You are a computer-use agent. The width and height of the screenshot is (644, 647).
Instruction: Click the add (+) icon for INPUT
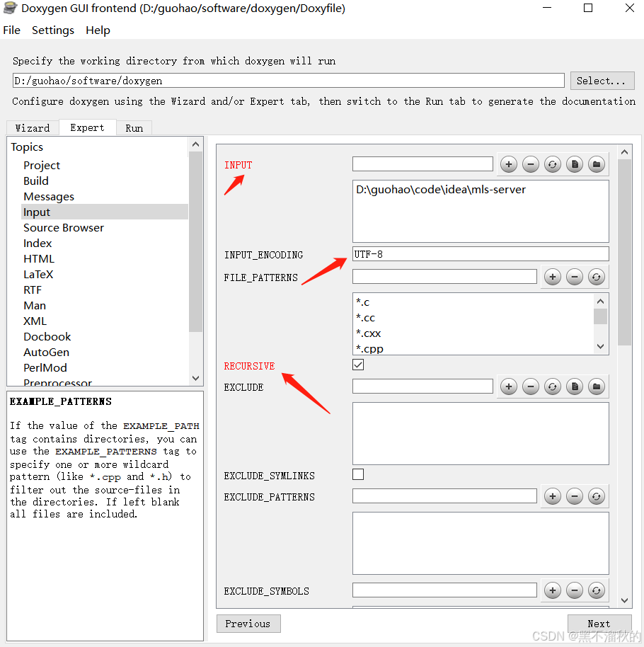pyautogui.click(x=509, y=165)
